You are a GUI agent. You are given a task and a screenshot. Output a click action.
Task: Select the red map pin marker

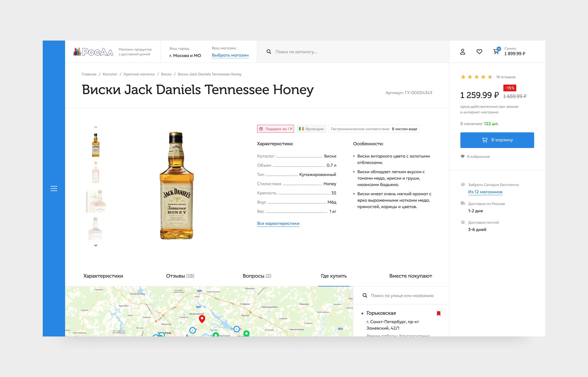(x=202, y=319)
